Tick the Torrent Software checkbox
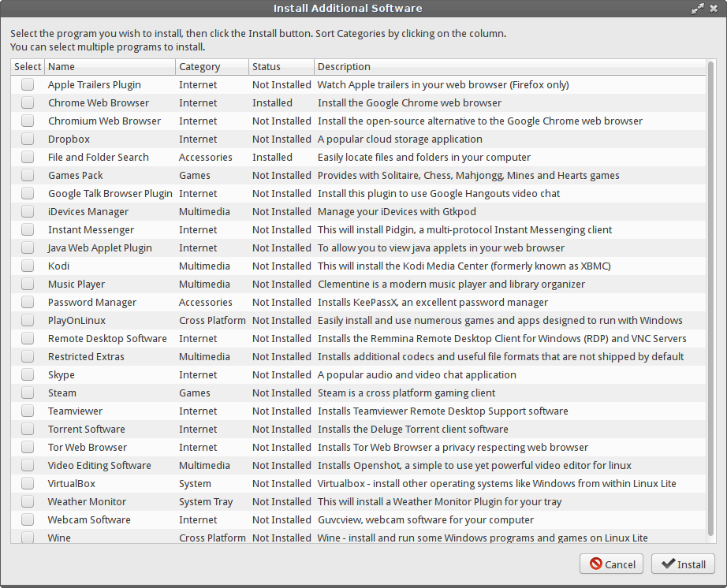 (x=28, y=429)
